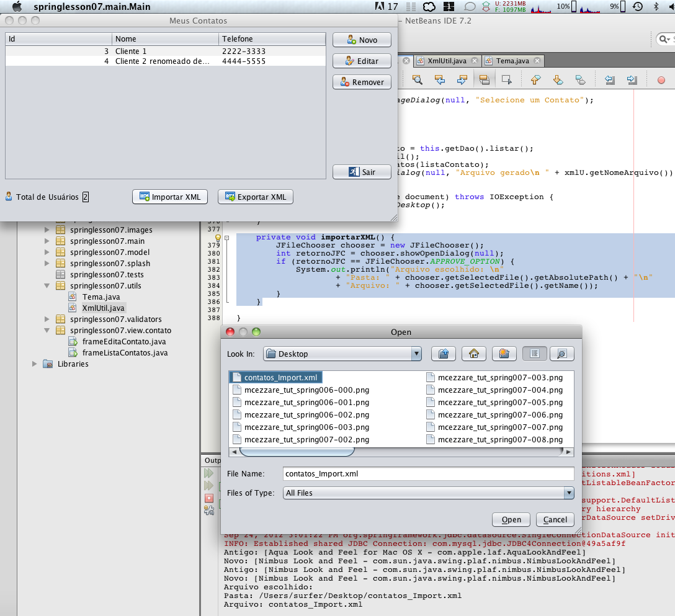This screenshot has width=675, height=616.
Task: Select XmlUtil.java in project tree
Action: pyautogui.click(x=103, y=308)
